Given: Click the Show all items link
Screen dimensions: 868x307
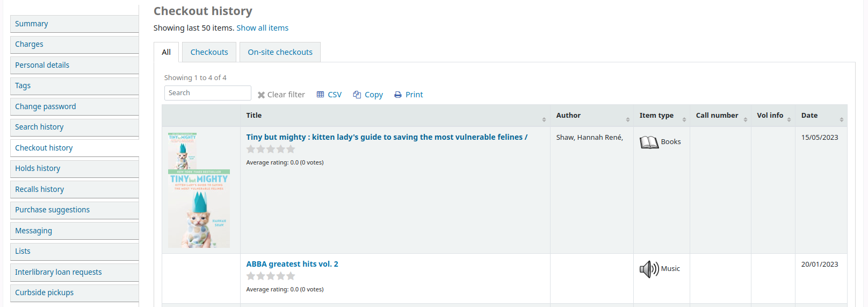Looking at the screenshot, I should [262, 28].
